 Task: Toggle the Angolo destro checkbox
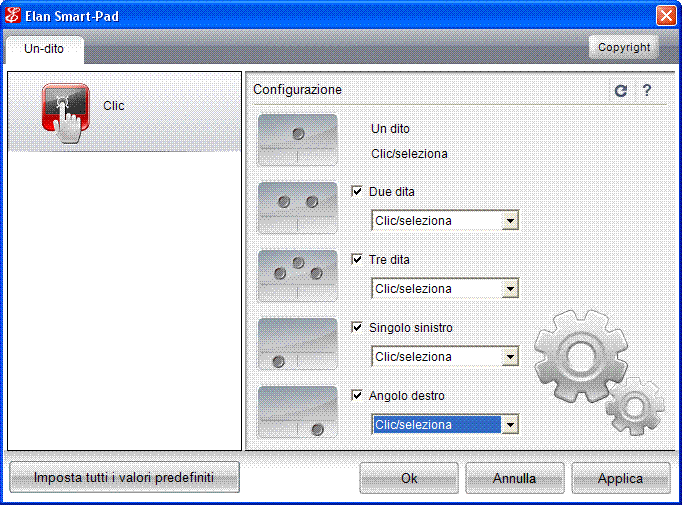pyautogui.click(x=357, y=395)
